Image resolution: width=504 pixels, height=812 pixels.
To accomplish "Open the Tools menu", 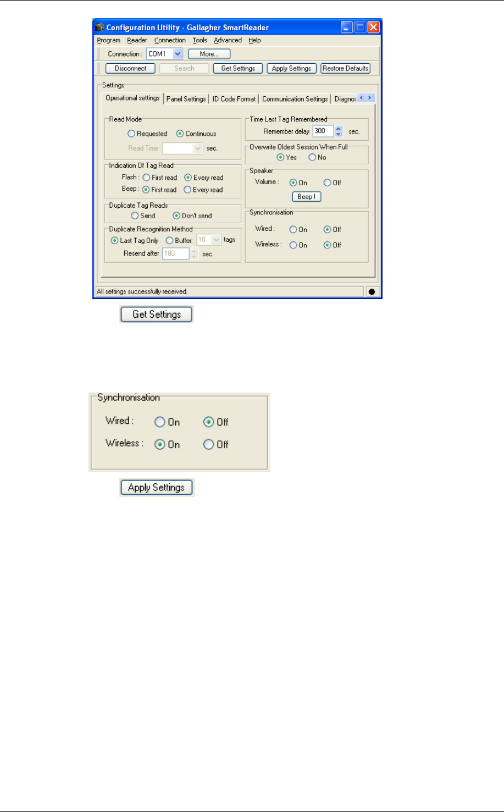I will coord(200,40).
